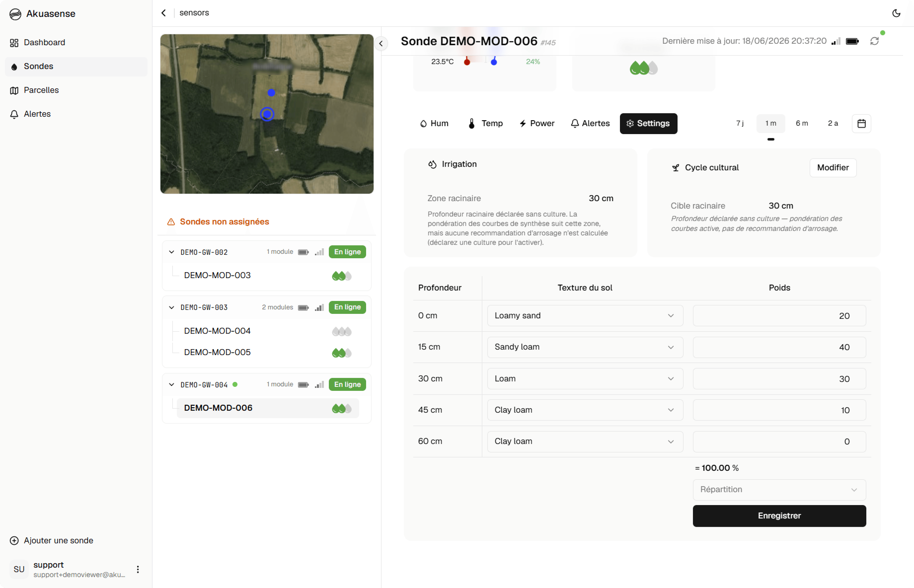This screenshot has width=914, height=588.
Task: Select the 7 j time range
Action: (740, 123)
